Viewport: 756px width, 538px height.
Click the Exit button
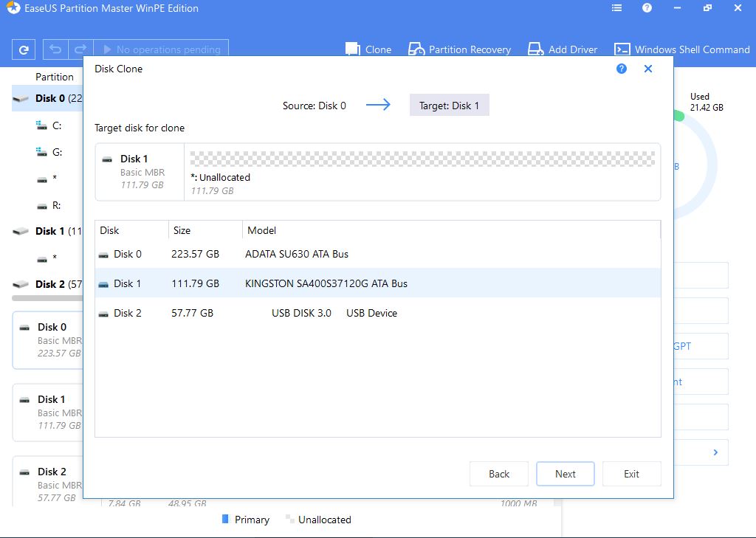pos(631,474)
